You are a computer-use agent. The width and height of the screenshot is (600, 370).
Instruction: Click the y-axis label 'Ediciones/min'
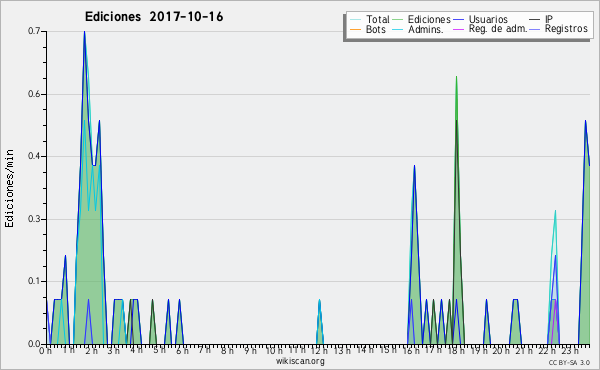click(x=9, y=188)
